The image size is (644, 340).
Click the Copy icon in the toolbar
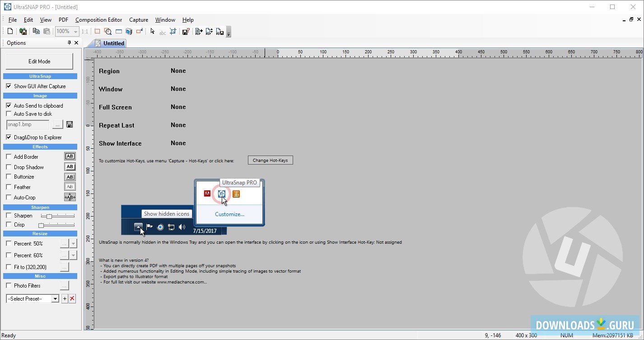click(x=36, y=31)
